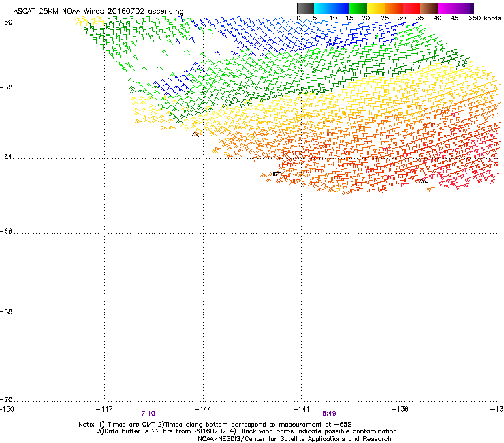Viewport: 504px width, 443px height.
Task: Click the brown 35-40 knots legend swatch
Action: pyautogui.click(x=429, y=8)
